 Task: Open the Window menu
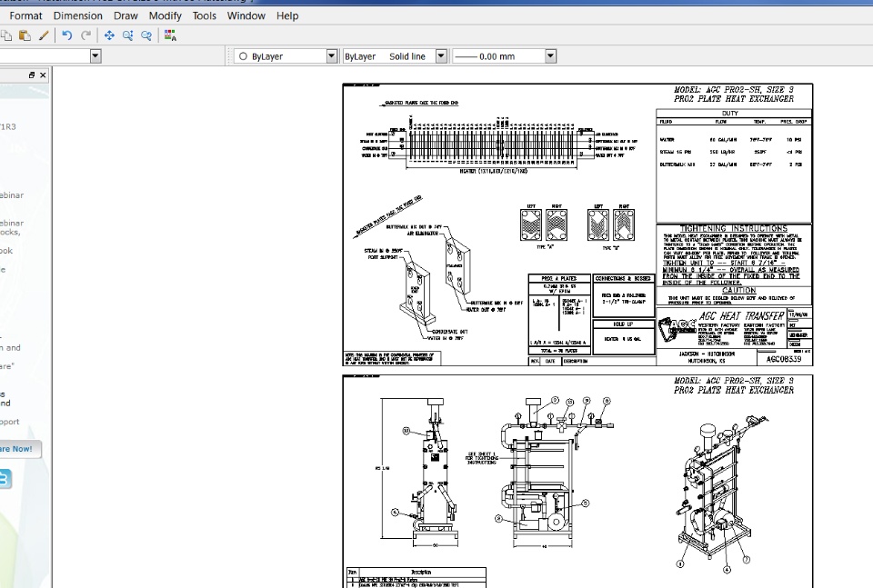[x=246, y=15]
